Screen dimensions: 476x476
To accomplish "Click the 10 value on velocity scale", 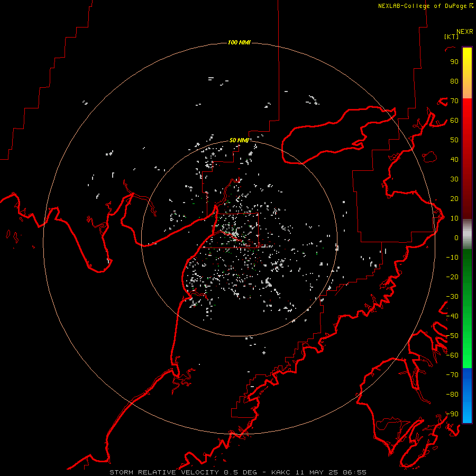I will pyautogui.click(x=454, y=218).
